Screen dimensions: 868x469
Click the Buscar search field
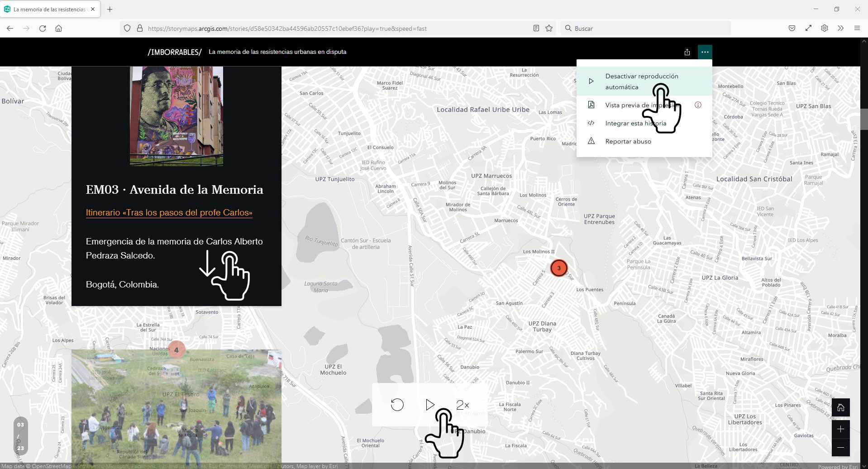click(646, 28)
